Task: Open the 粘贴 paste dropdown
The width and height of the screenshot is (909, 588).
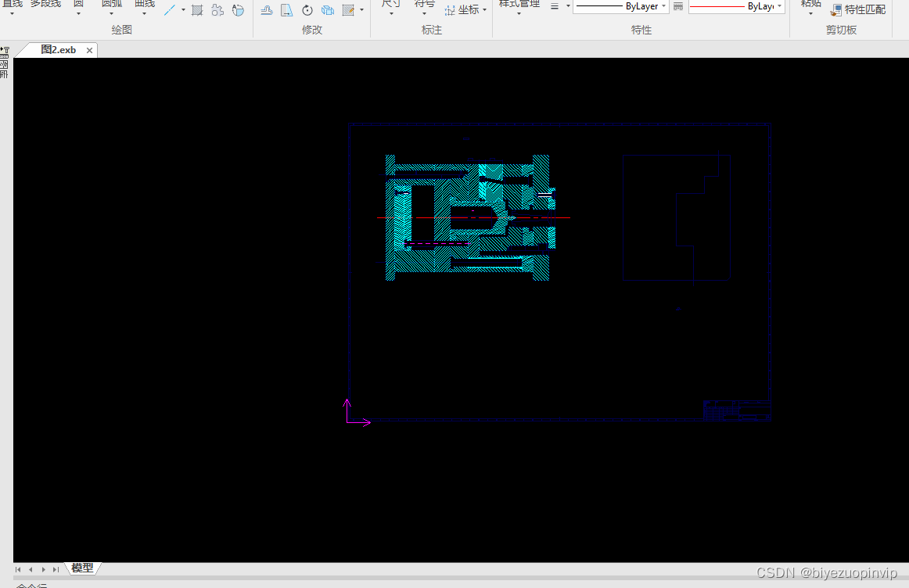Action: coord(810,13)
